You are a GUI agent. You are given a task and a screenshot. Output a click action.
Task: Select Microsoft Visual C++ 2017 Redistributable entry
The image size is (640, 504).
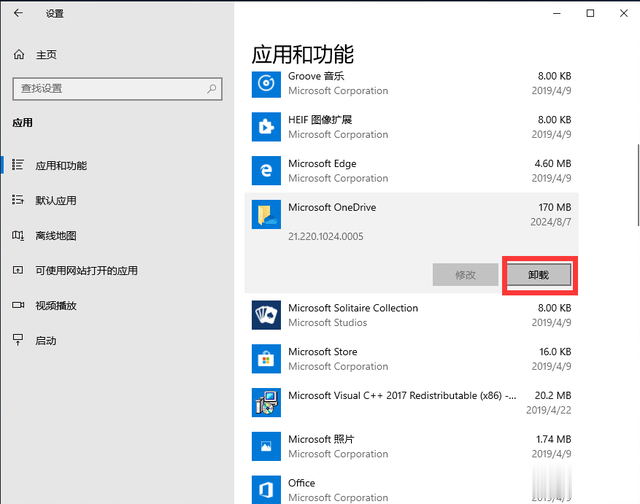[x=411, y=402]
